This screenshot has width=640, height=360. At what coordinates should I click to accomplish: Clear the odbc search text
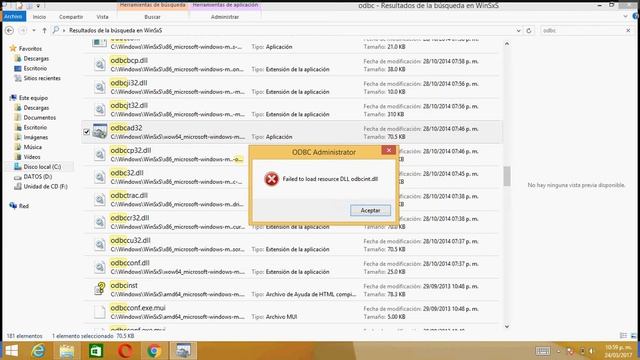coord(628,31)
